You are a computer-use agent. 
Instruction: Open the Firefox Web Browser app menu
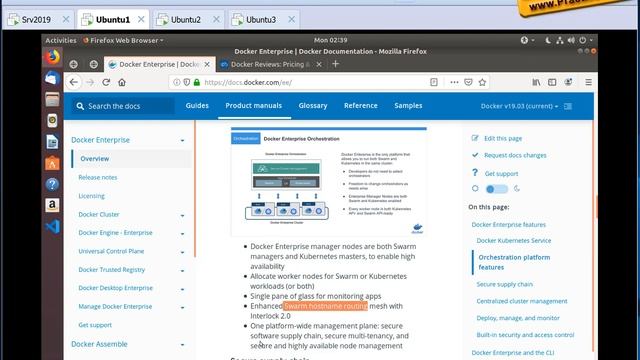(x=123, y=40)
